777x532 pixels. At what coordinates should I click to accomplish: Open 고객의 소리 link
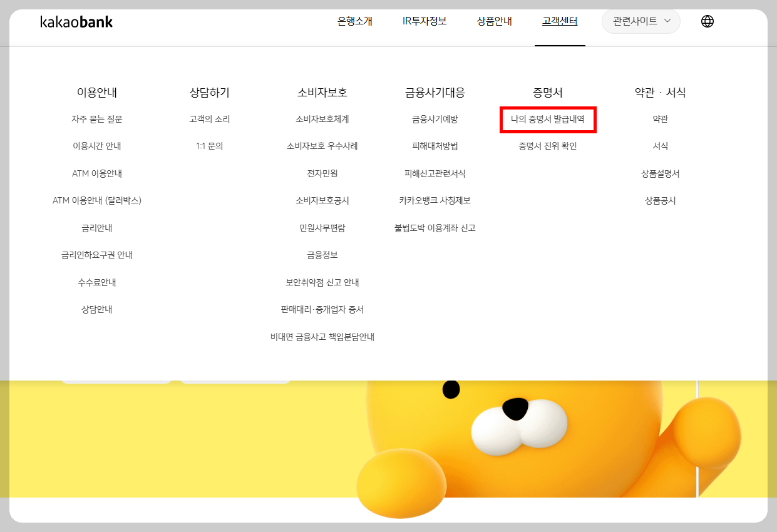[210, 119]
